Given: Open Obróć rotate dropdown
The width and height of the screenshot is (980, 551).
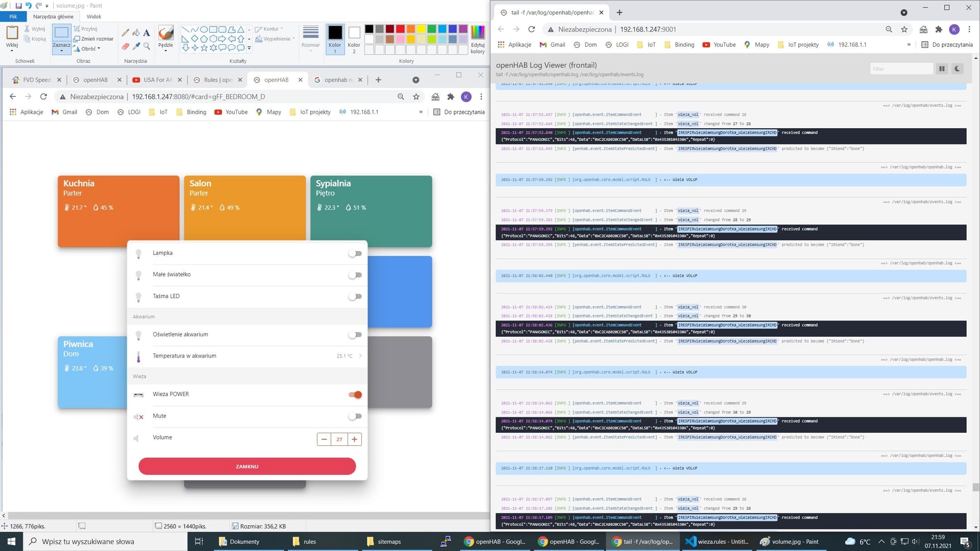Looking at the screenshot, I should pos(87,48).
